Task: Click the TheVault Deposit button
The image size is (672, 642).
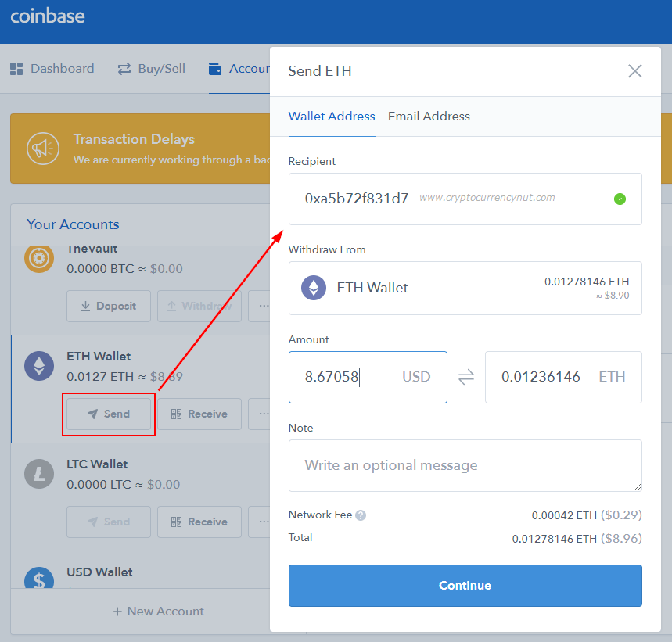Action: coord(109,306)
